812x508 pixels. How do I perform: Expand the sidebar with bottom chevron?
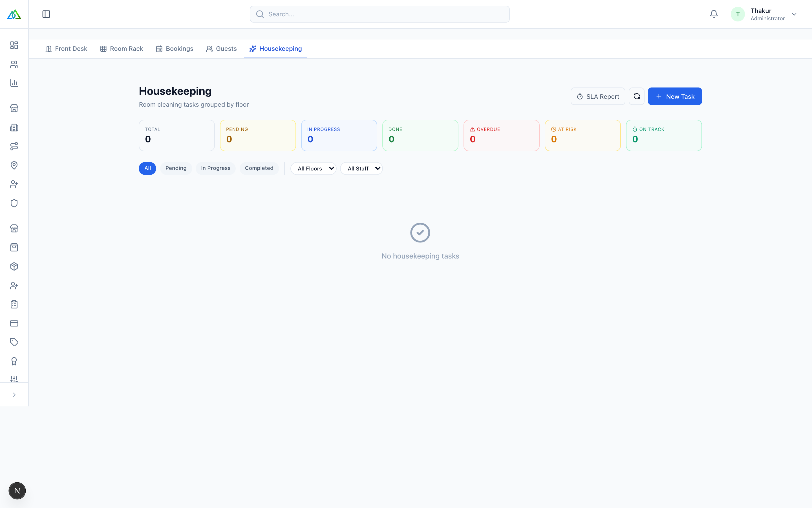coord(14,395)
